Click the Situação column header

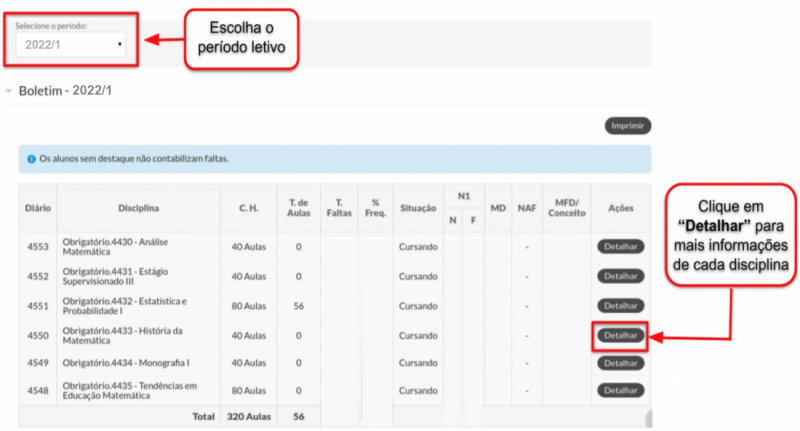(418, 208)
